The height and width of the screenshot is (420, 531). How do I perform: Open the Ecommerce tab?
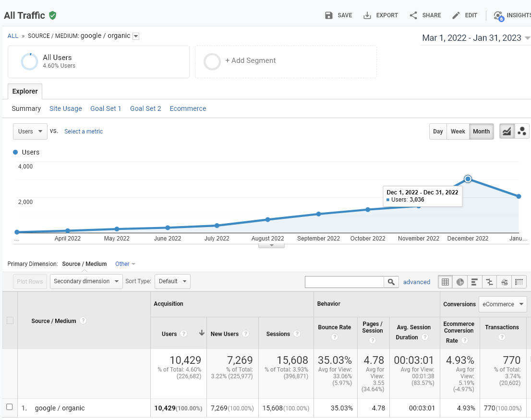pos(188,108)
